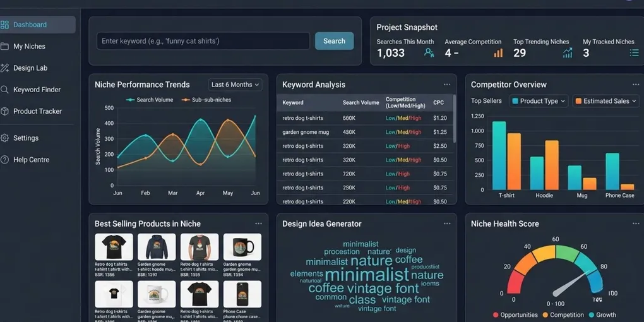Toggle the Search Volume legend series
Image resolution: width=644 pixels, height=322 pixels.
150,100
